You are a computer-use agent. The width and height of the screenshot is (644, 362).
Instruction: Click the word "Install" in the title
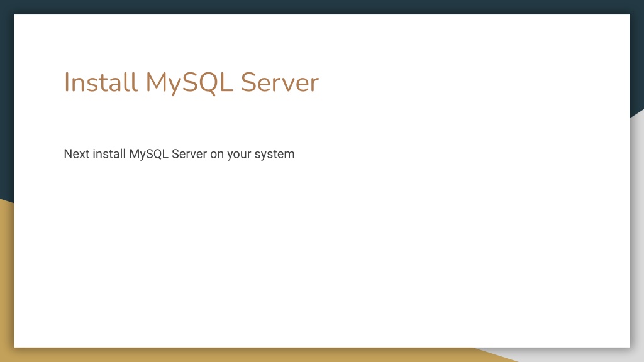[101, 82]
